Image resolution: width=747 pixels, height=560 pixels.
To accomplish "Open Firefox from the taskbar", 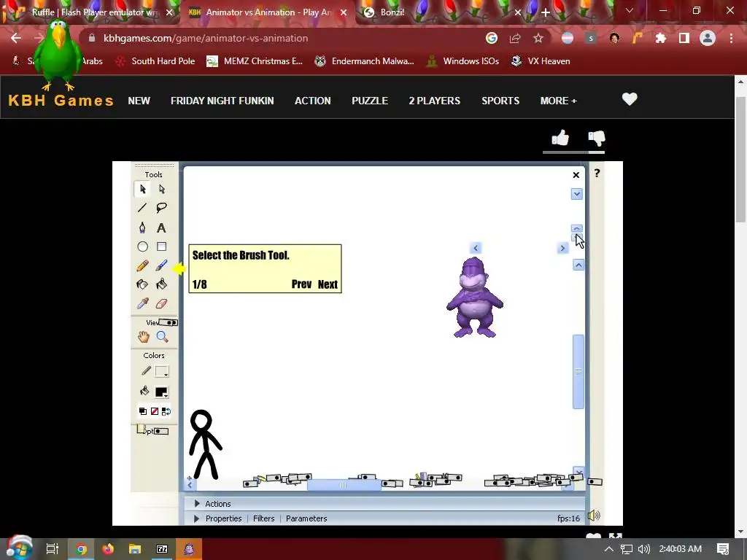I will (x=108, y=549).
